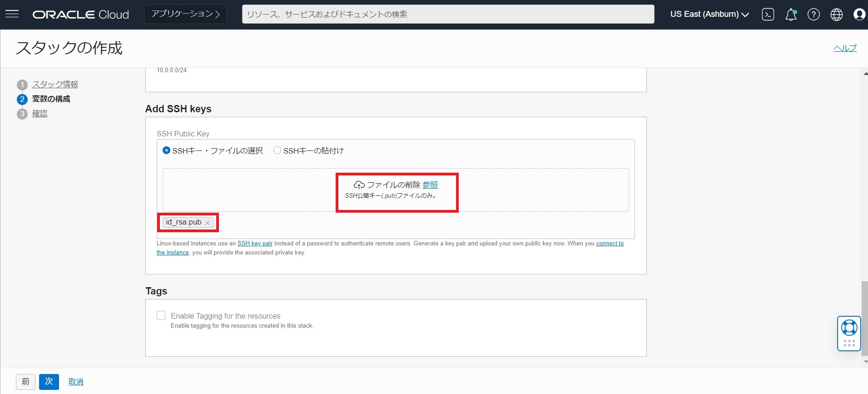Enable Tagging for the resources checkbox
Screen dimensions: 868x394
pos(161,315)
